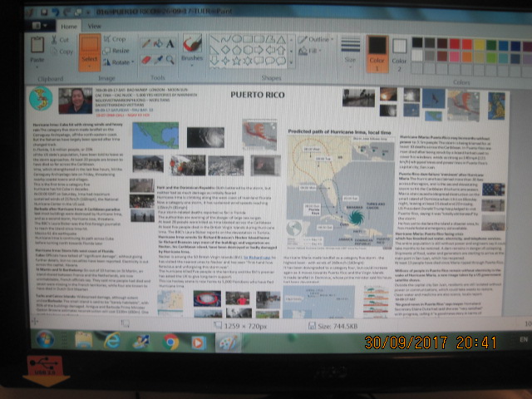Click the Crop tool
Image resolution: width=532 pixels, height=399 pixels.
pyautogui.click(x=115, y=39)
